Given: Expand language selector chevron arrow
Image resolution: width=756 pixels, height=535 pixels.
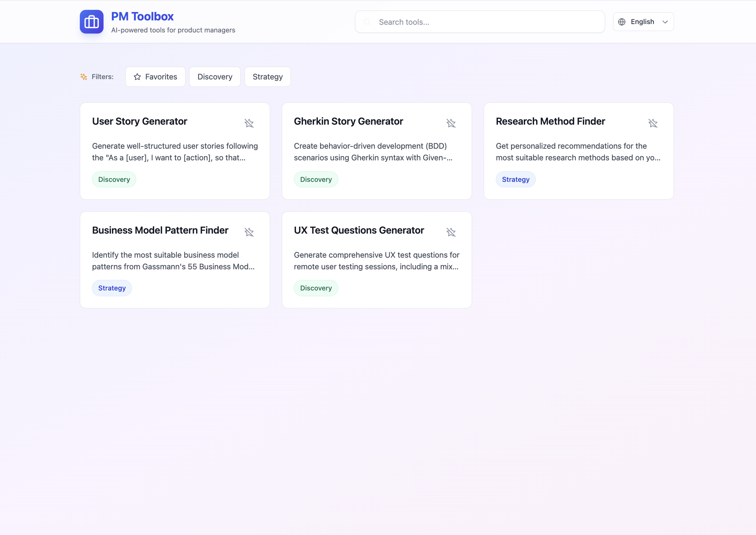Looking at the screenshot, I should pyautogui.click(x=665, y=22).
